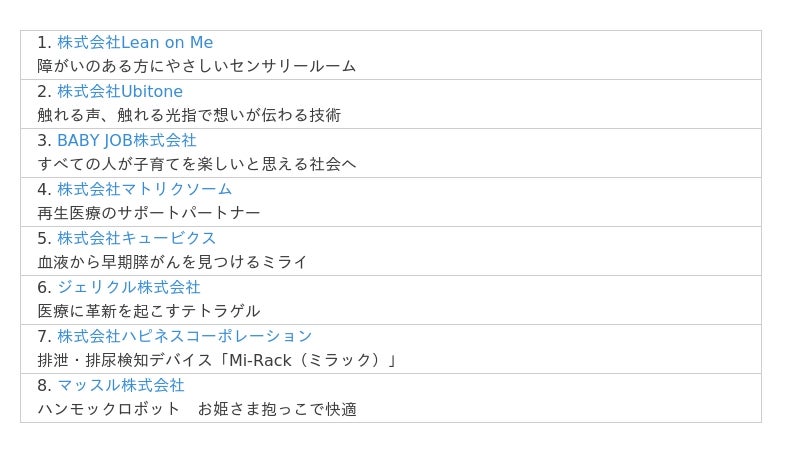
Task: Select the 医療に革新を起こすテトラゲル description
Action: click(x=149, y=311)
